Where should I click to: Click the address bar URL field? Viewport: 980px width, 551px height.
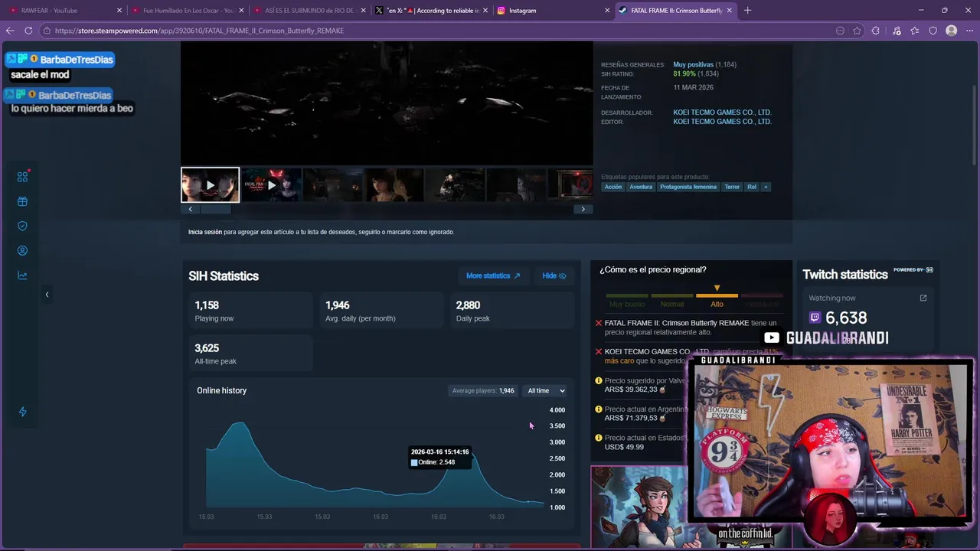436,31
